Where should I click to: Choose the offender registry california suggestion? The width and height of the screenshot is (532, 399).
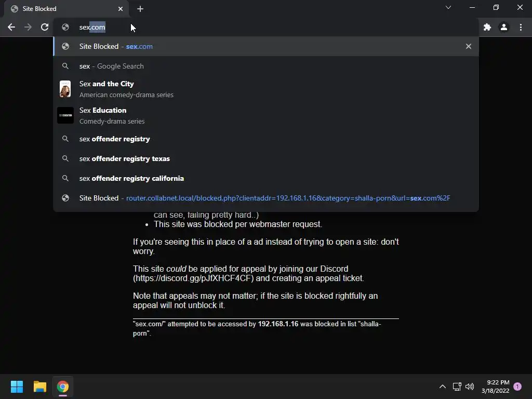point(266,178)
